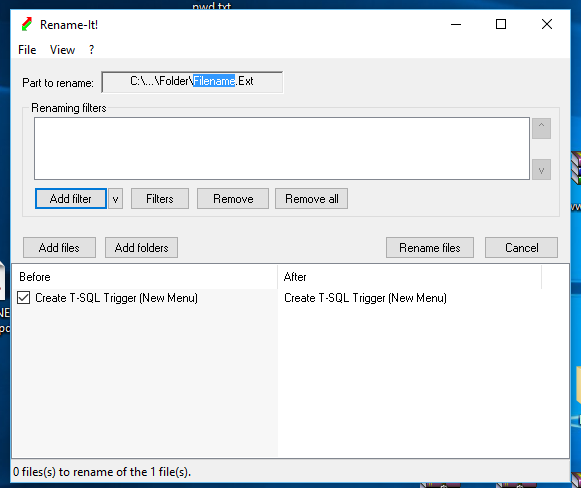Click the Remove all button
Screen dimensions: 581x495
coord(311,199)
